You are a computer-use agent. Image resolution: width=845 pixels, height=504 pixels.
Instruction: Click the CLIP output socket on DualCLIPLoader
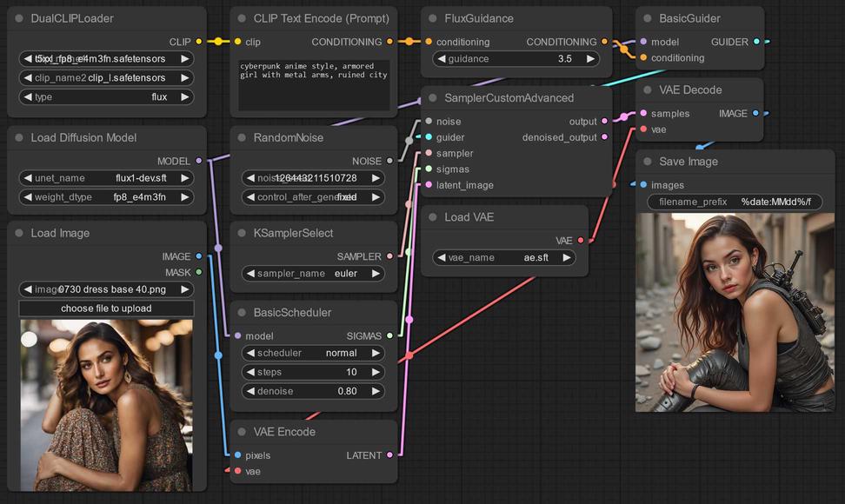[199, 42]
